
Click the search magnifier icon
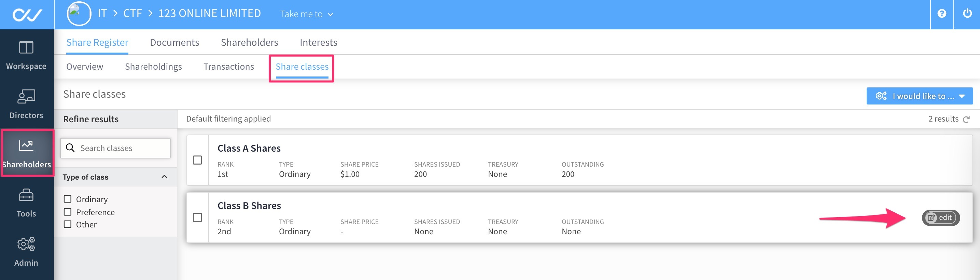click(x=70, y=148)
